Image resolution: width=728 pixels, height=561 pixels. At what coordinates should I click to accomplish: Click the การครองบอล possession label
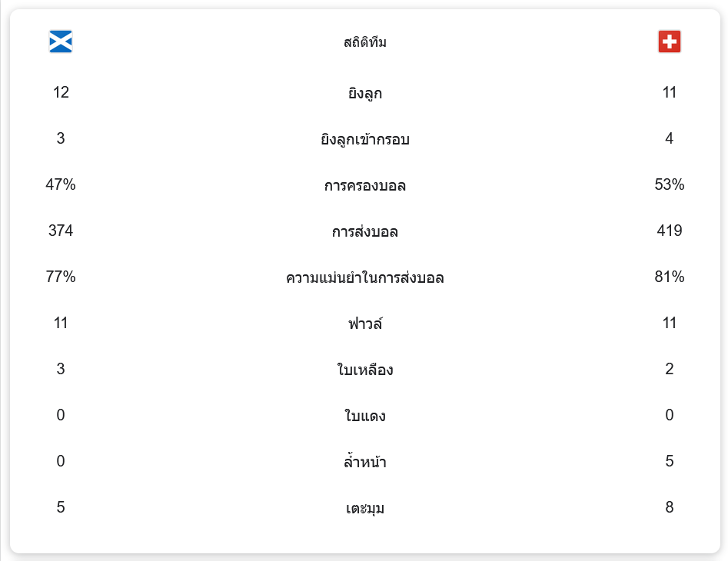click(365, 186)
